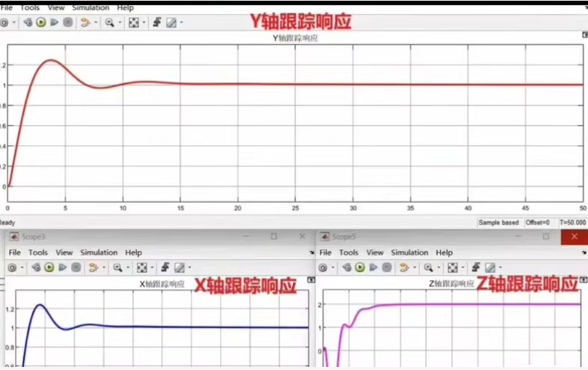Open View menu in top Y-axis scope
The width and height of the screenshot is (588, 370).
tap(56, 7)
